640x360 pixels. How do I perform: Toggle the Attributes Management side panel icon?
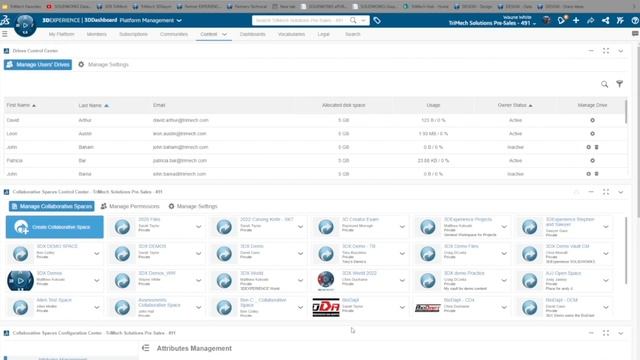pyautogui.click(x=146, y=348)
